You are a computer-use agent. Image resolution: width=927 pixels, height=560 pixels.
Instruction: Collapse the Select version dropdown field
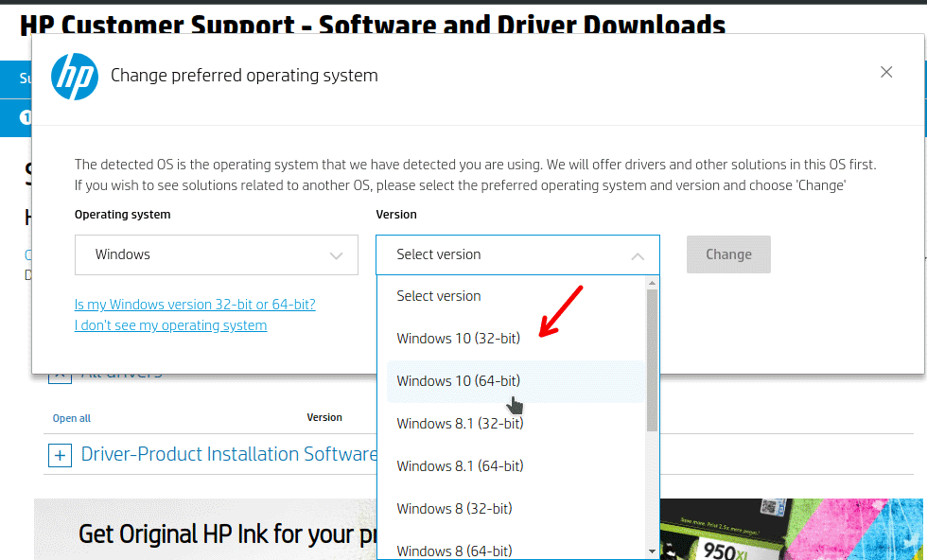(x=517, y=254)
